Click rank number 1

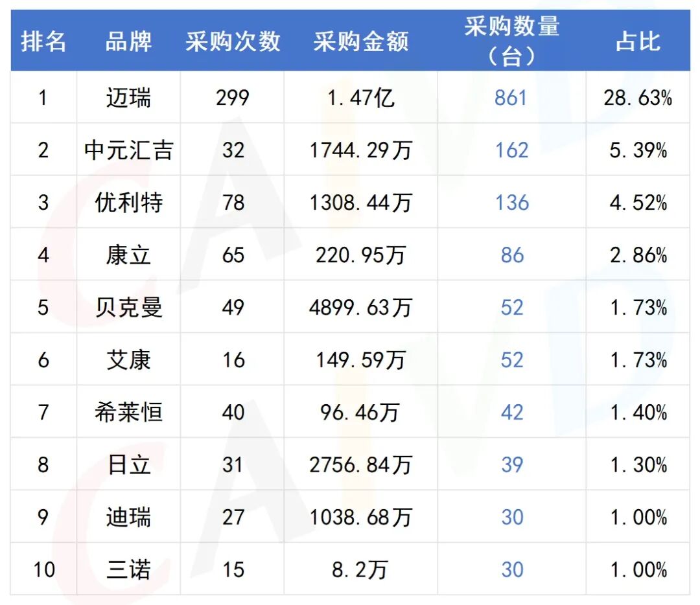pos(43,98)
